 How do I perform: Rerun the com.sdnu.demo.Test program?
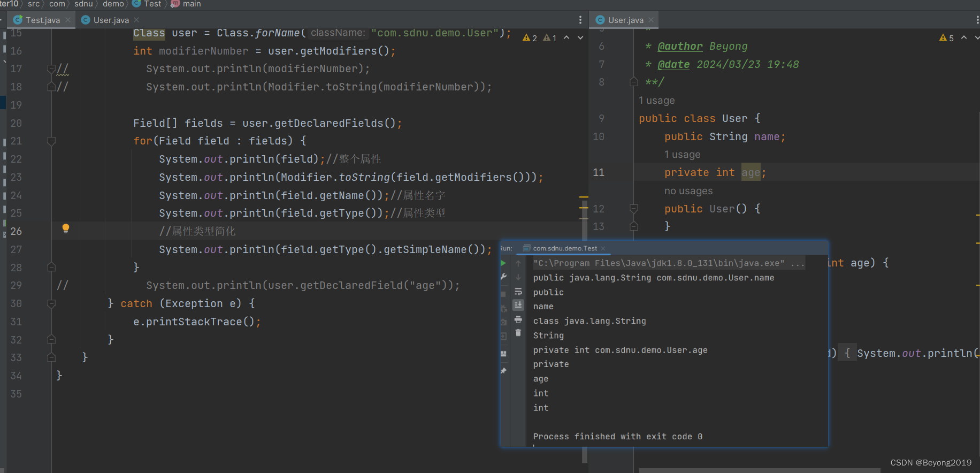click(x=503, y=263)
